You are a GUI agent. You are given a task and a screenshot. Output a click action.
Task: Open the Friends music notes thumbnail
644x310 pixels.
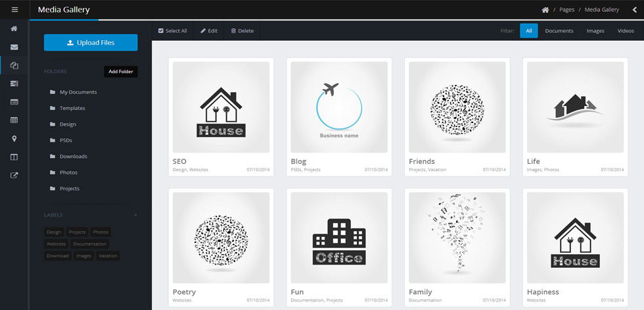(x=457, y=107)
